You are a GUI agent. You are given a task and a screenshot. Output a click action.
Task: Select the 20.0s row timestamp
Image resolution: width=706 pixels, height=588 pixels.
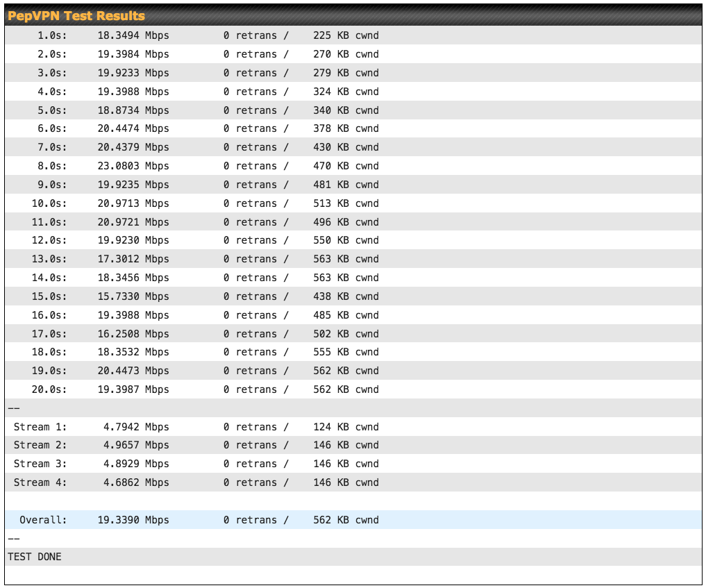[x=49, y=389]
